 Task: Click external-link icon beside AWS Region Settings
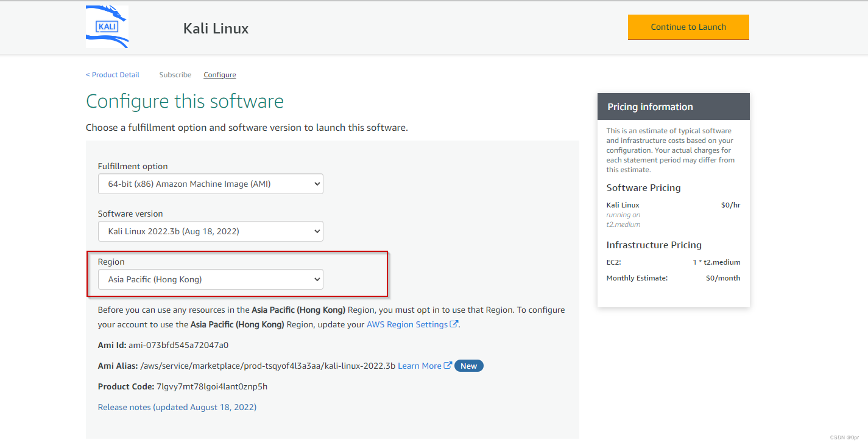[454, 324]
